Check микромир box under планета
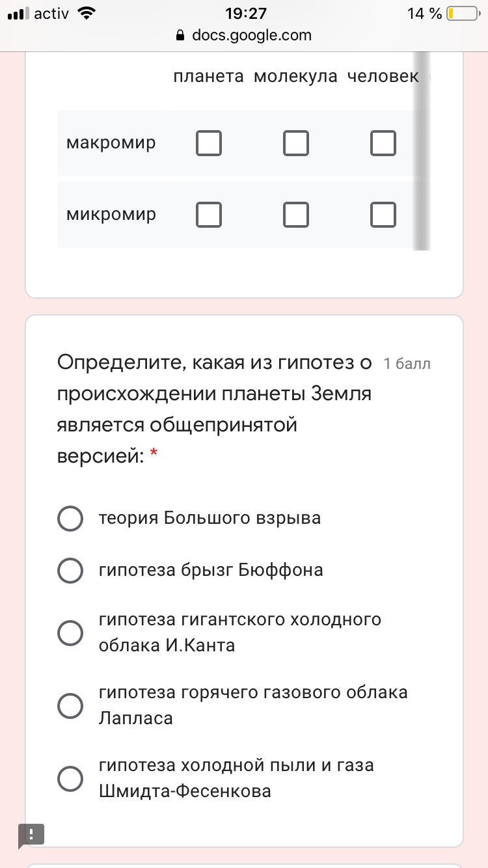This screenshot has width=488, height=868. pyautogui.click(x=209, y=215)
